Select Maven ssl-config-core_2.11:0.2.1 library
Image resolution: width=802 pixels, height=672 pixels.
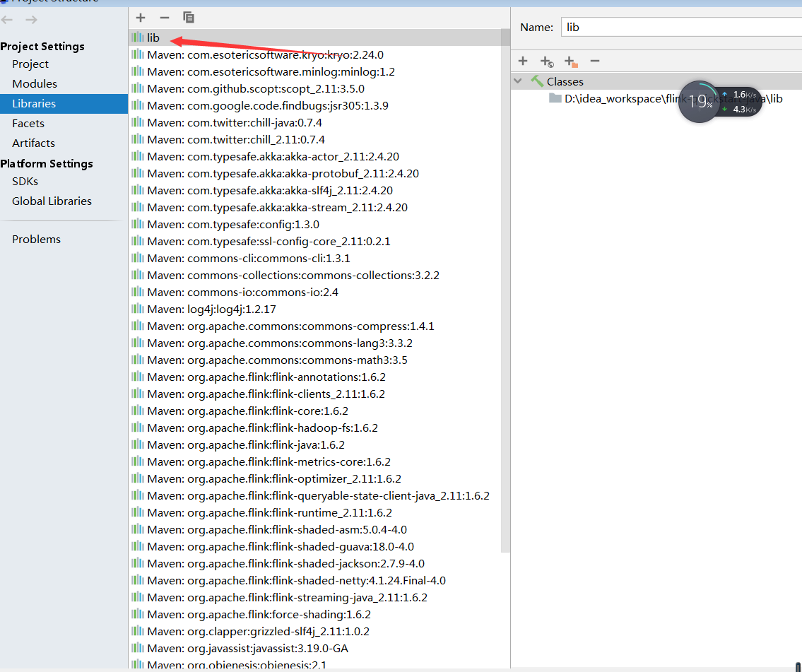[314, 242]
